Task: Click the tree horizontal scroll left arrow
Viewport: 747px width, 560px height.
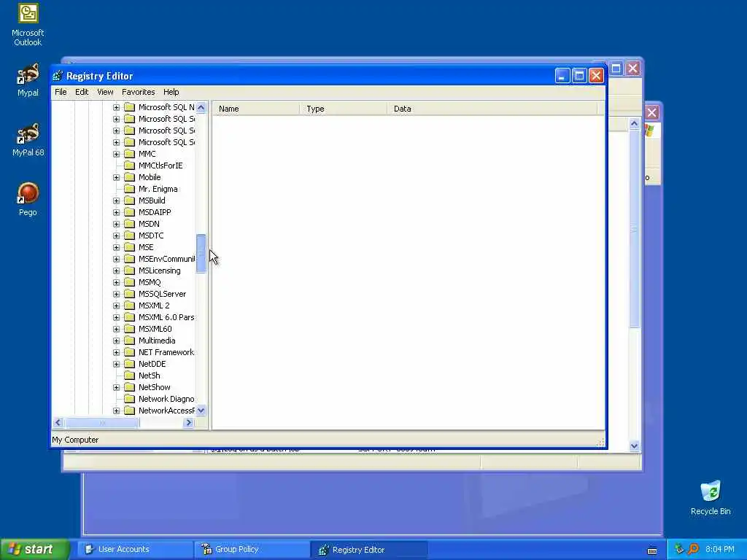Action: [58, 422]
